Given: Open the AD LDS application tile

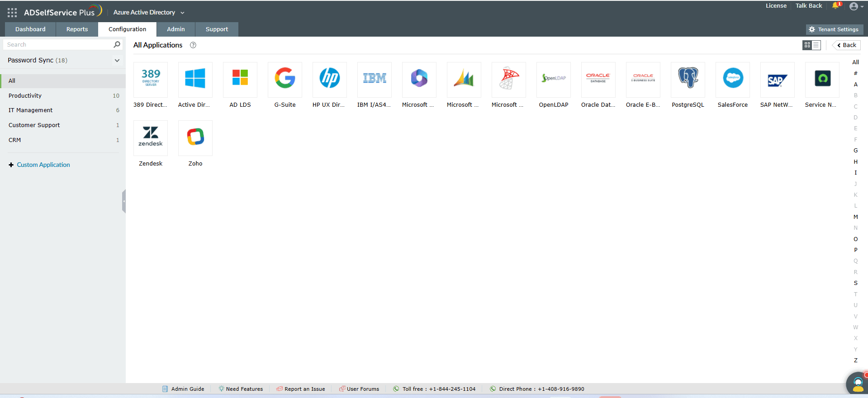Looking at the screenshot, I should pyautogui.click(x=240, y=80).
